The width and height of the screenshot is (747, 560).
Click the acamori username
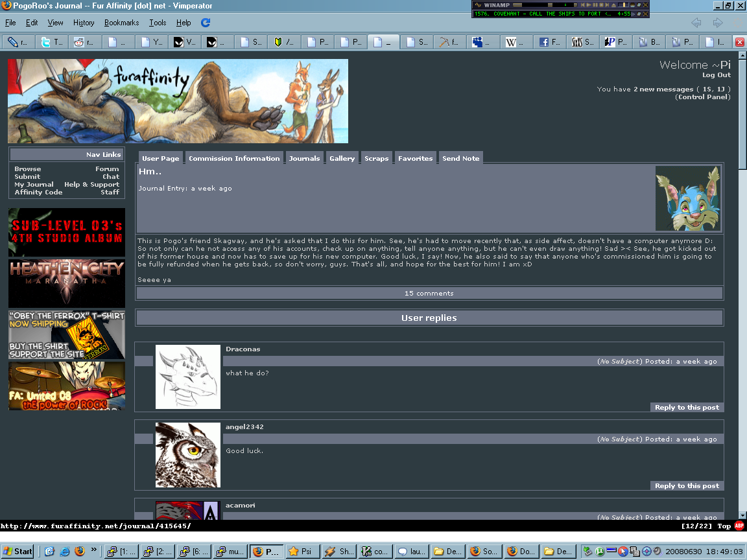[x=240, y=506]
